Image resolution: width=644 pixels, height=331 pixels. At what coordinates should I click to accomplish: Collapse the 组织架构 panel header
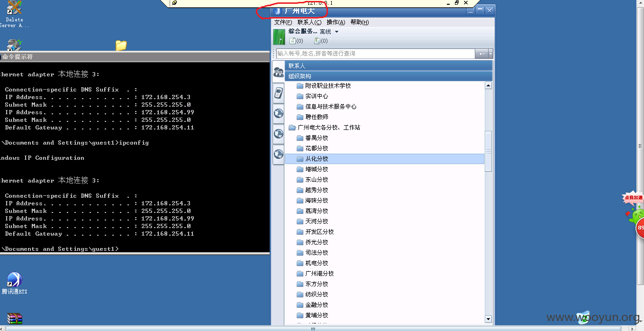click(x=389, y=76)
